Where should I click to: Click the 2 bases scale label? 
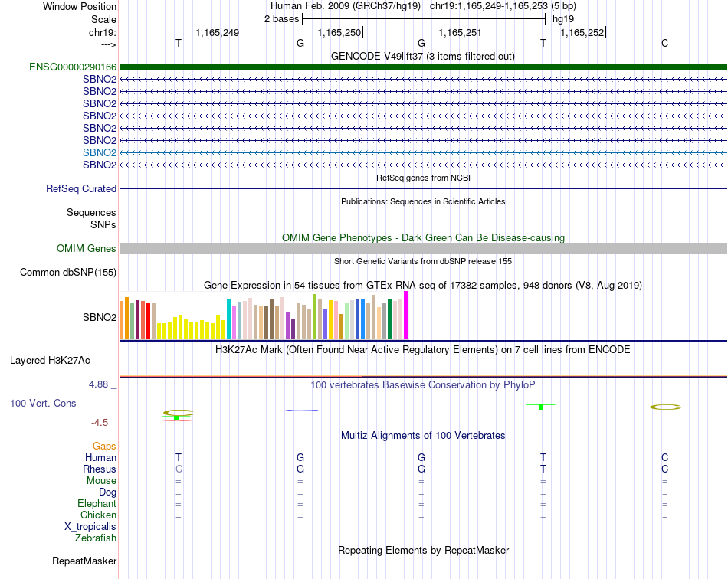[281, 19]
